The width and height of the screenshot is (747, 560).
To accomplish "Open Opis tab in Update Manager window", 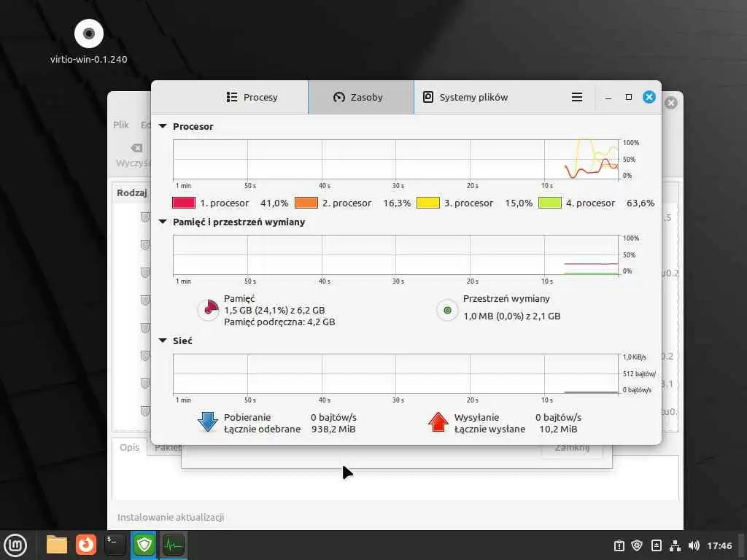I will coord(129,447).
